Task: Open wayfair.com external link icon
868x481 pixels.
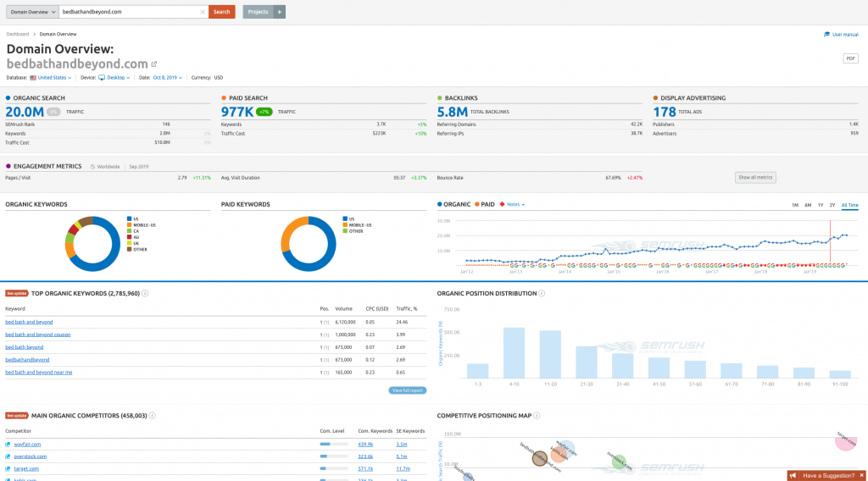Action: click(x=8, y=445)
